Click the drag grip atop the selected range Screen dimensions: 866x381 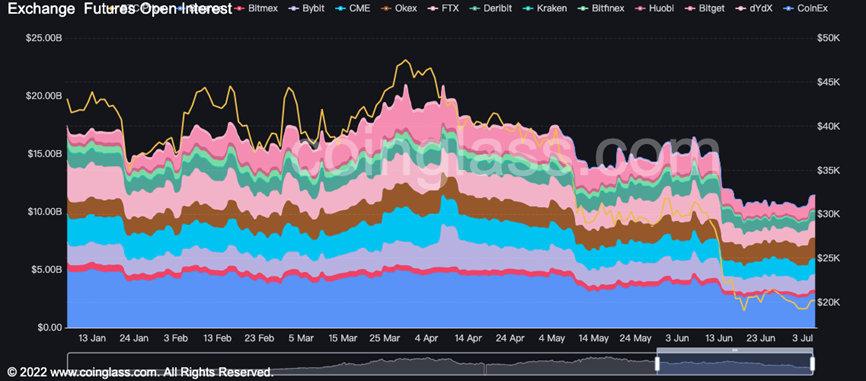[x=735, y=350]
